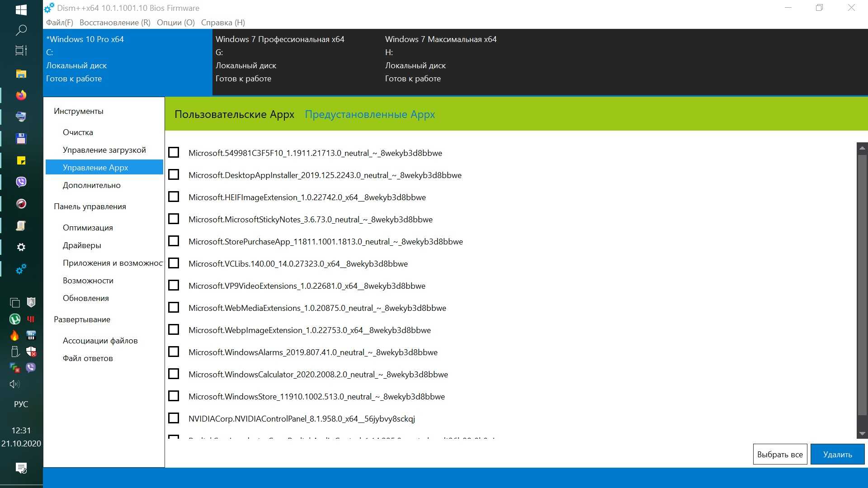The image size is (868, 488).
Task: Click the Удалить button
Action: pyautogui.click(x=837, y=455)
